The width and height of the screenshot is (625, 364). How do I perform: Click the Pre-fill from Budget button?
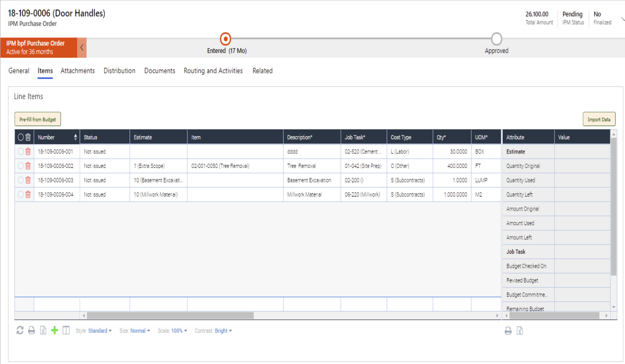(x=37, y=119)
